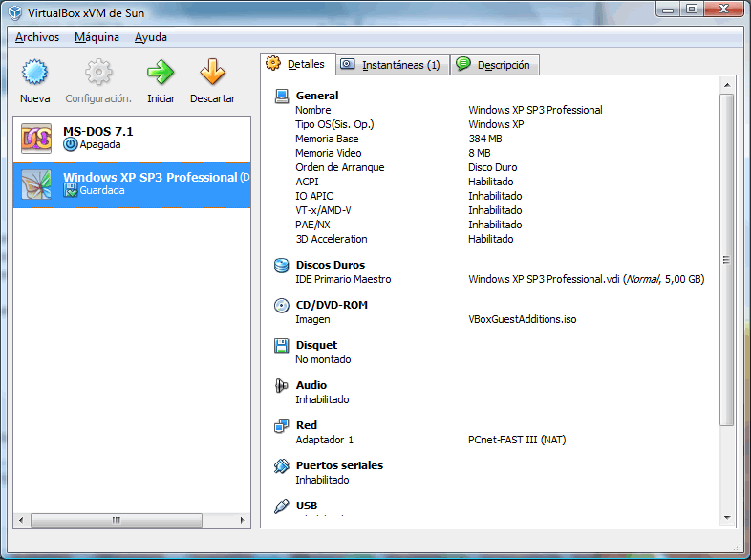Open the Archivos menu
This screenshot has height=560, width=751.
click(x=37, y=37)
